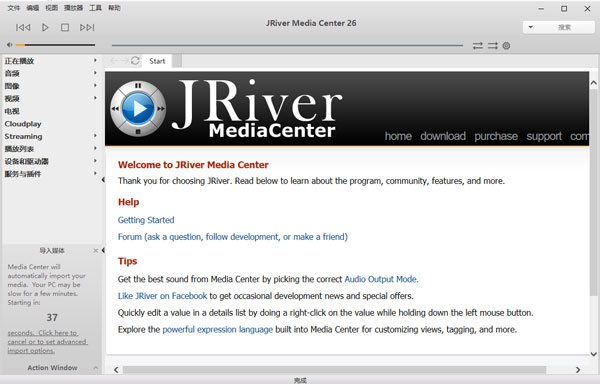600x384 pixels.
Task: Expand the 播放列表 arrow
Action: 95,148
